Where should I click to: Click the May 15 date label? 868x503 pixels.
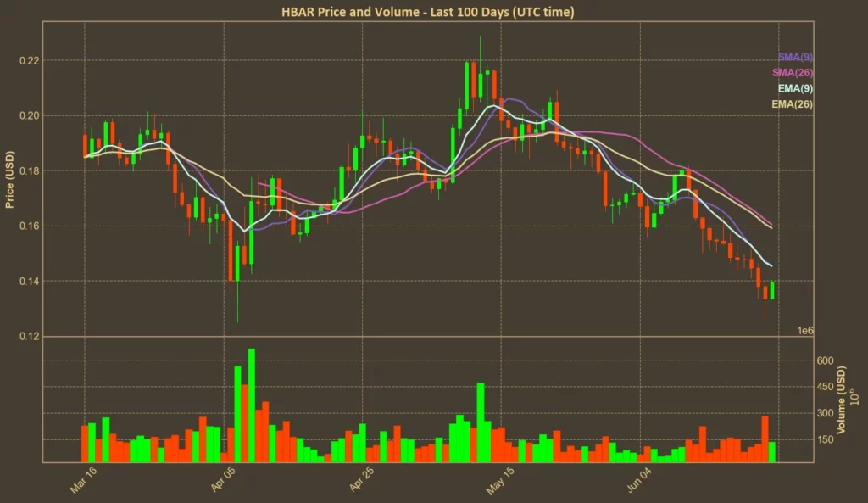[x=500, y=480]
